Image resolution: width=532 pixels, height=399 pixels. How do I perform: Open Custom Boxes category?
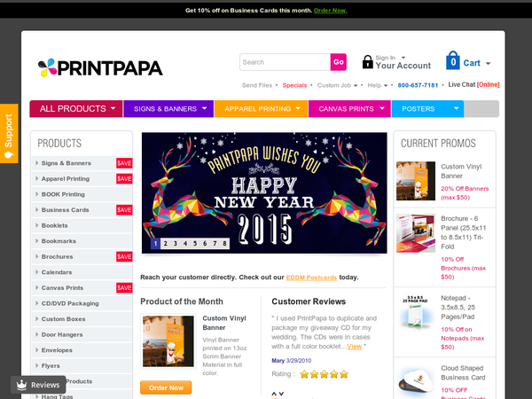pyautogui.click(x=64, y=319)
